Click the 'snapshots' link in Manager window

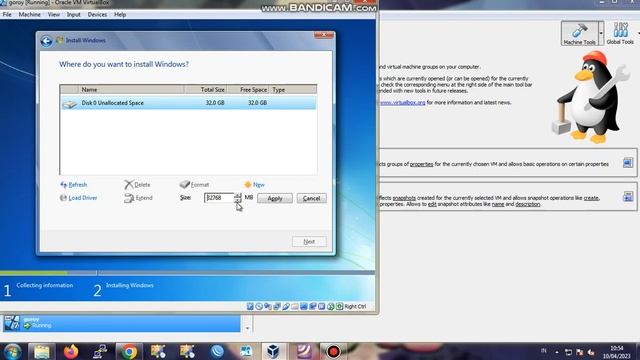[404, 198]
